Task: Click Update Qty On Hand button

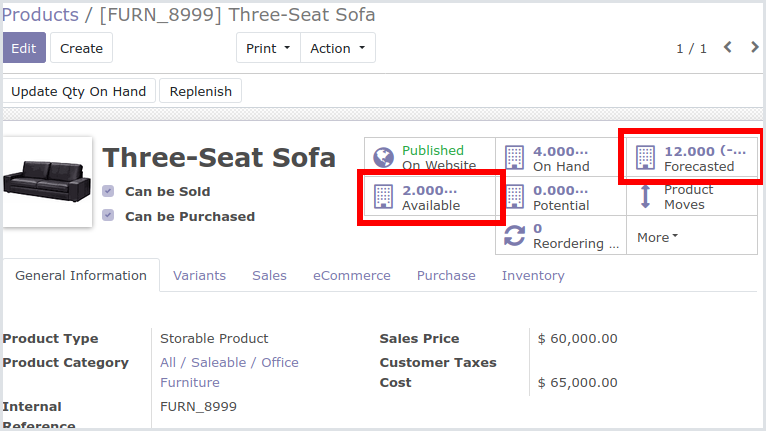Action: pos(79,91)
